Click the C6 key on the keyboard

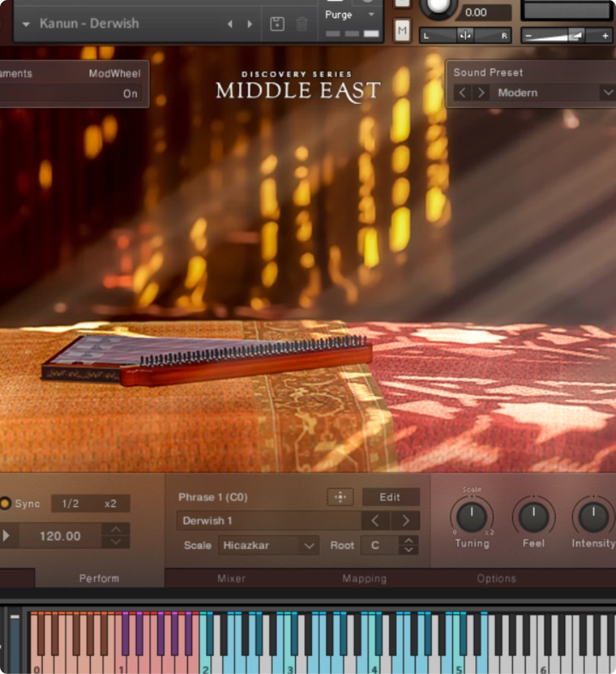(544, 661)
